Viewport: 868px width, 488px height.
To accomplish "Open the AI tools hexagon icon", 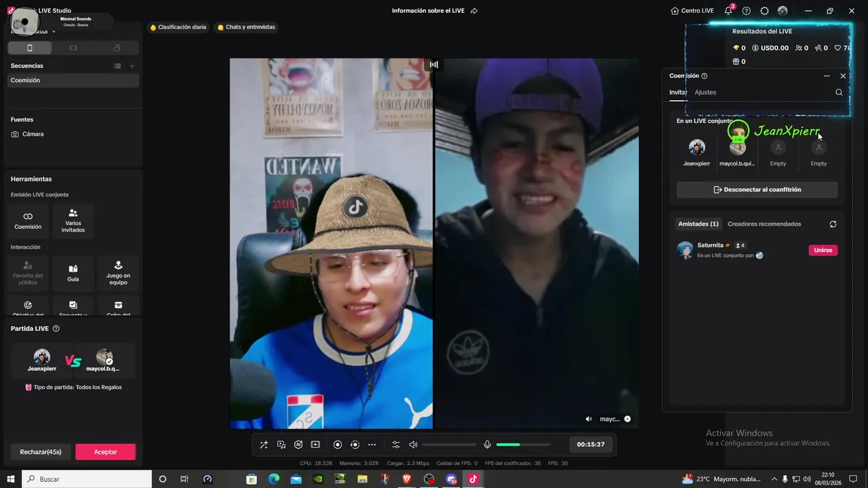I will [x=298, y=445].
